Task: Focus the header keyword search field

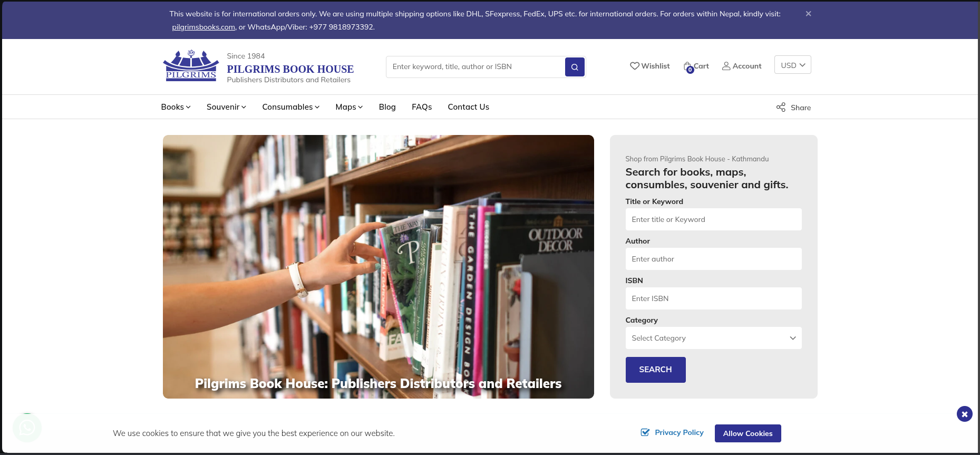Action: [x=476, y=67]
